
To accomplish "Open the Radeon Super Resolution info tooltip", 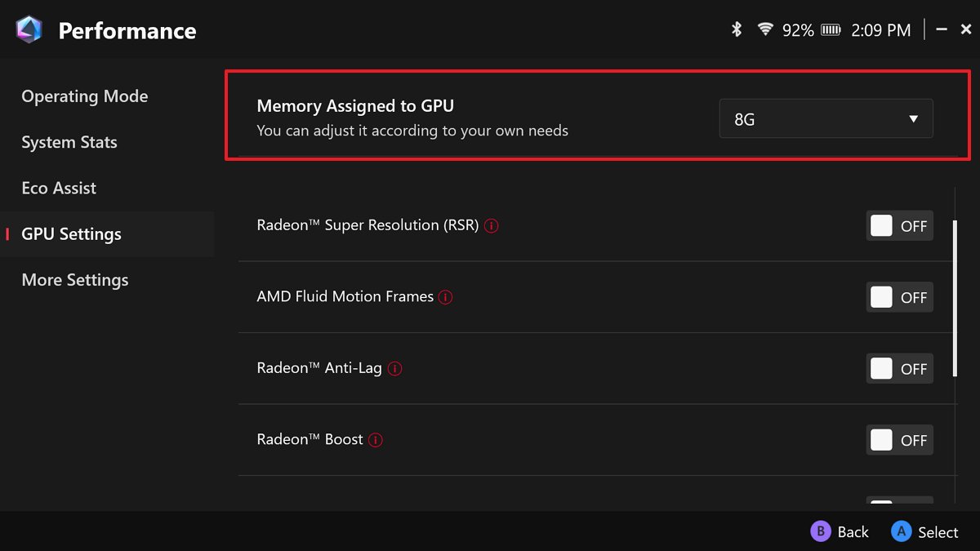I will (491, 226).
